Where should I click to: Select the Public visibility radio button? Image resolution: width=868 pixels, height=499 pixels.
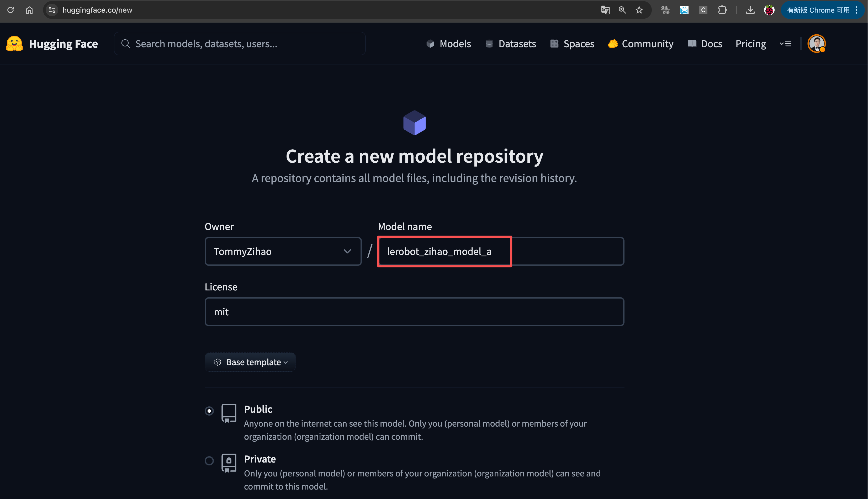coord(209,411)
